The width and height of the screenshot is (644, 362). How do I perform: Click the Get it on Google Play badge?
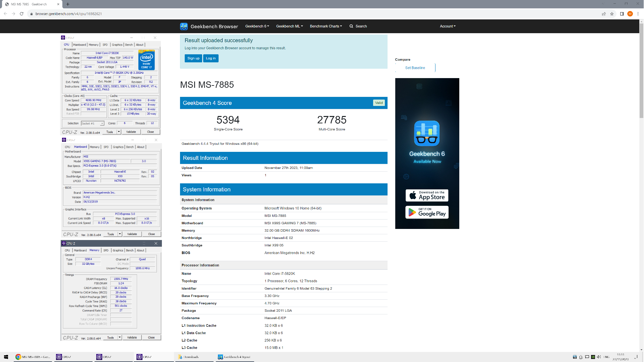[x=427, y=212]
